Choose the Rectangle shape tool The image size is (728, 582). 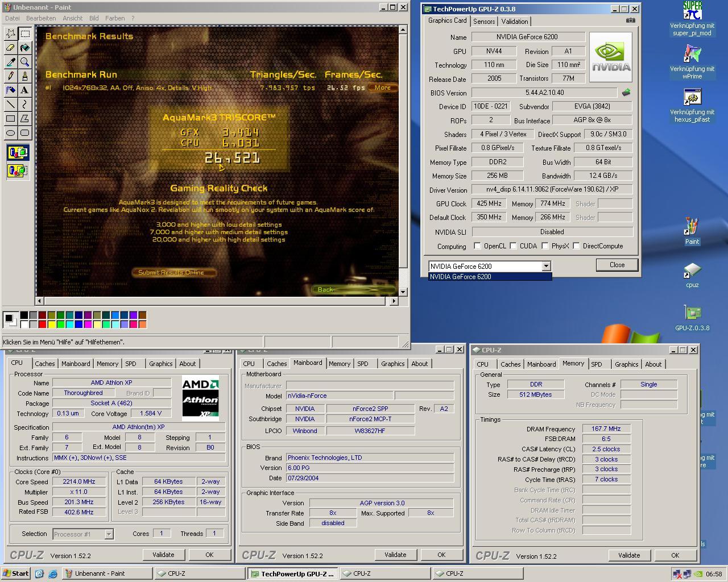click(x=11, y=118)
